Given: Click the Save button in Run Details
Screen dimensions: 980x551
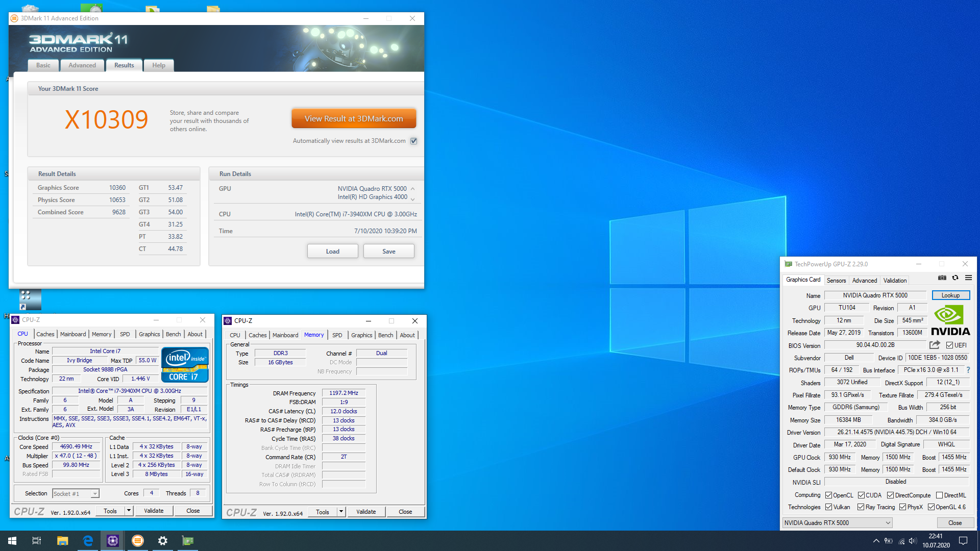Looking at the screenshot, I should coord(388,252).
